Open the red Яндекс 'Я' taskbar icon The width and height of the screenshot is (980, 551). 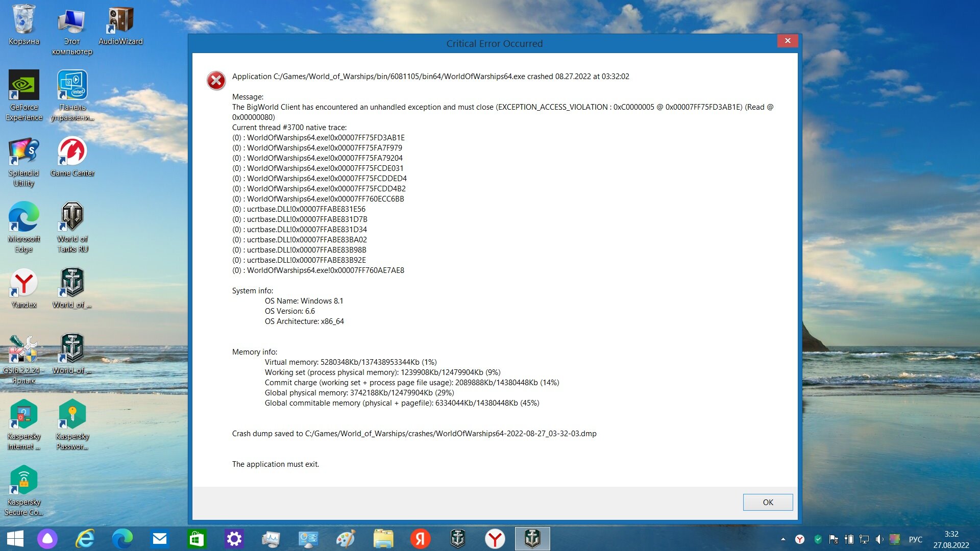[x=421, y=539]
